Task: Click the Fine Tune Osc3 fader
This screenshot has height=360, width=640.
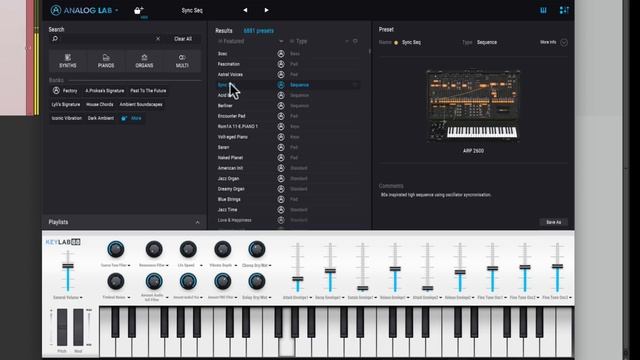Action: tap(557, 266)
